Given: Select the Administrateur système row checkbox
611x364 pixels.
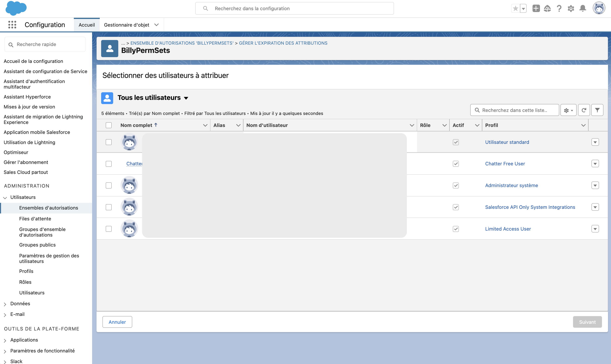Looking at the screenshot, I should pos(109,185).
